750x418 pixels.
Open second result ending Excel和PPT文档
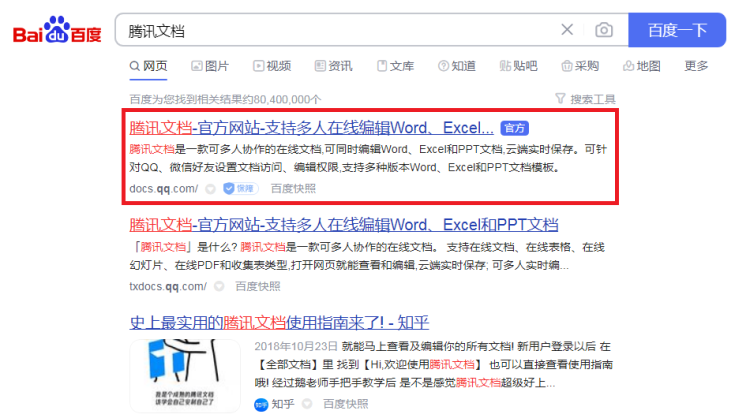pos(344,225)
